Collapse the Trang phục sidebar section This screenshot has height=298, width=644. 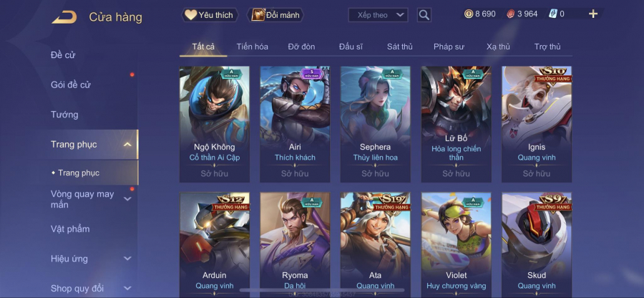click(127, 144)
